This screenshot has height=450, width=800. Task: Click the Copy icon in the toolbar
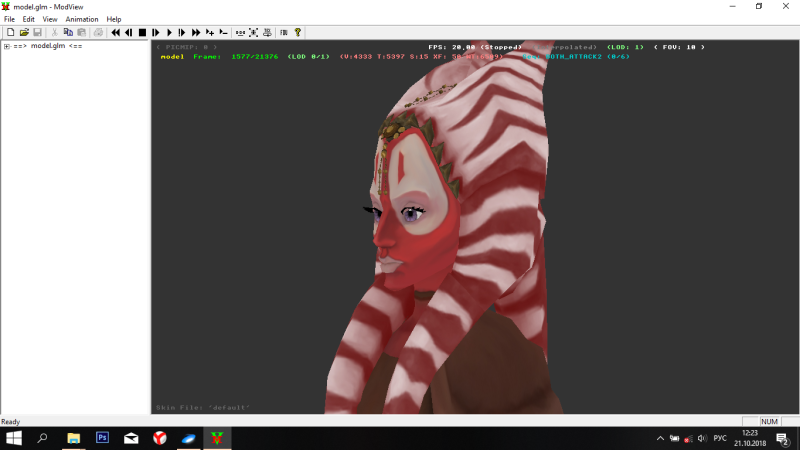pos(68,32)
